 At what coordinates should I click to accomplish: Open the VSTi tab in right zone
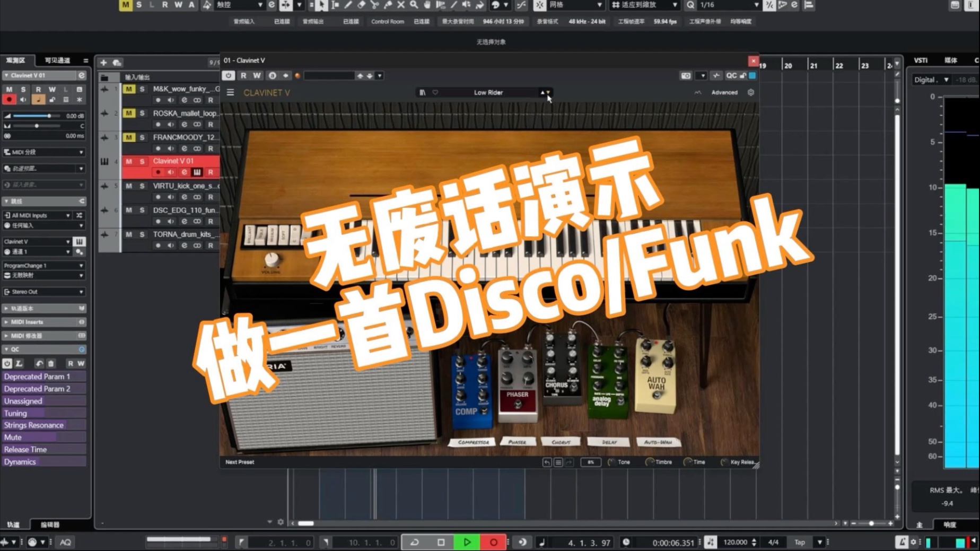coord(921,60)
